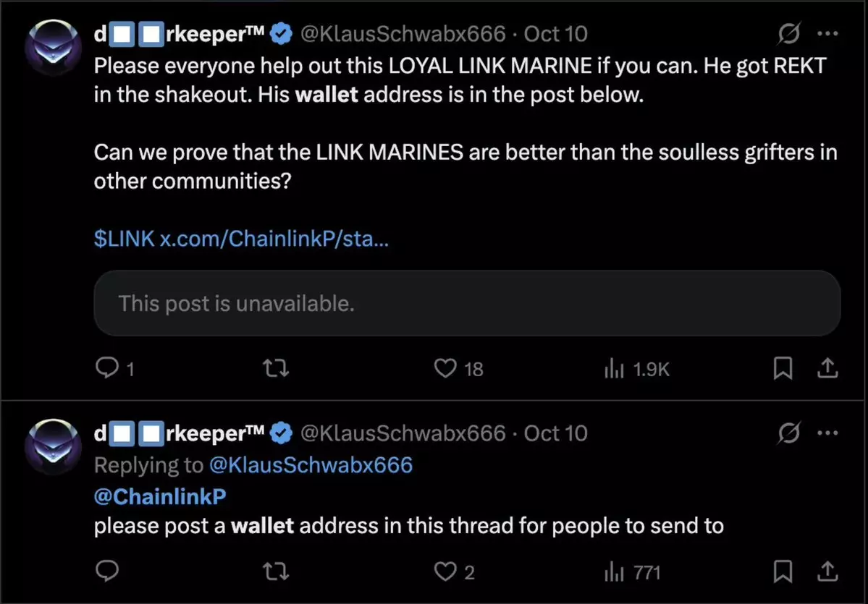868x604 pixels.
Task: Share the first post
Action: tap(826, 369)
